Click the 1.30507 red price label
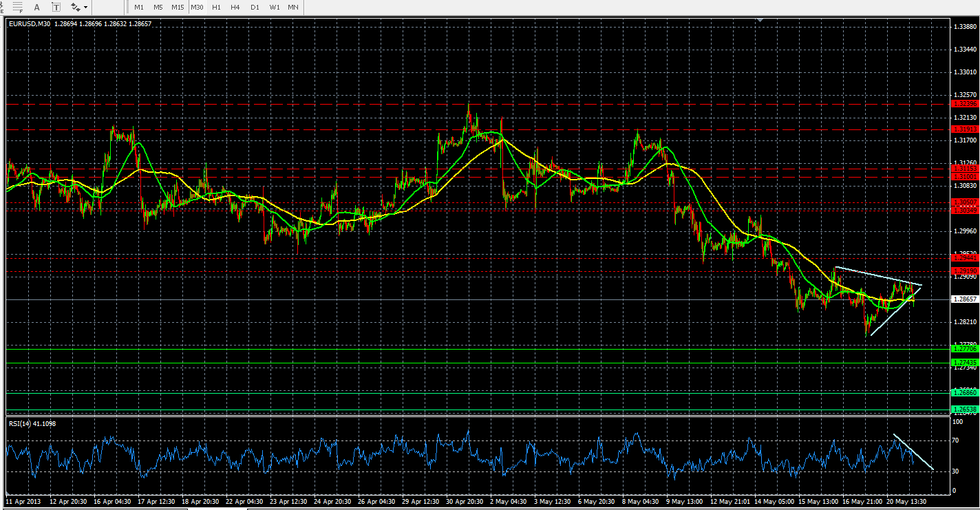 click(963, 202)
